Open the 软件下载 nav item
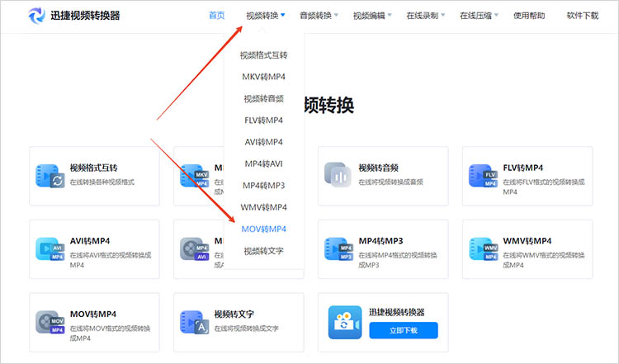Image resolution: width=619 pixels, height=364 pixels. (583, 16)
